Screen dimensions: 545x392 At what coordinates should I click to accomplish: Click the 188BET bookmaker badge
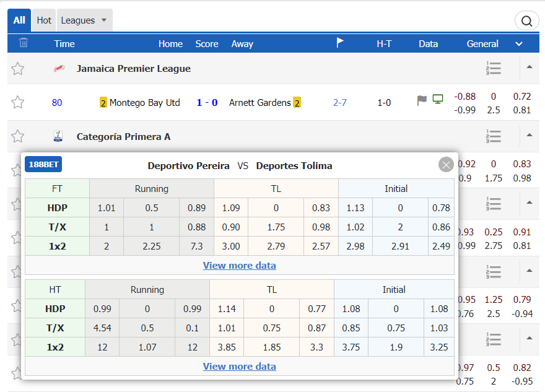[x=43, y=165]
